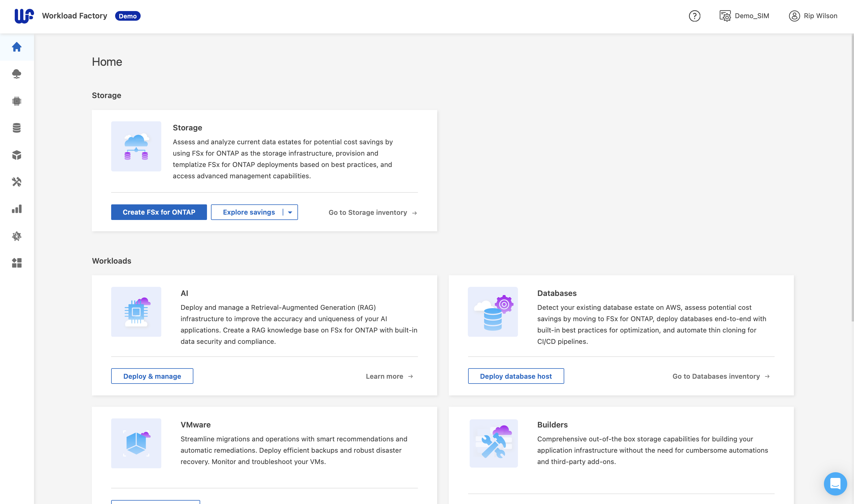854x504 pixels.
Task: Click the help question mark icon
Action: click(694, 16)
